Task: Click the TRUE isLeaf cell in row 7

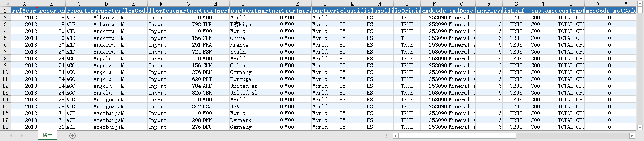Action: 516,52
